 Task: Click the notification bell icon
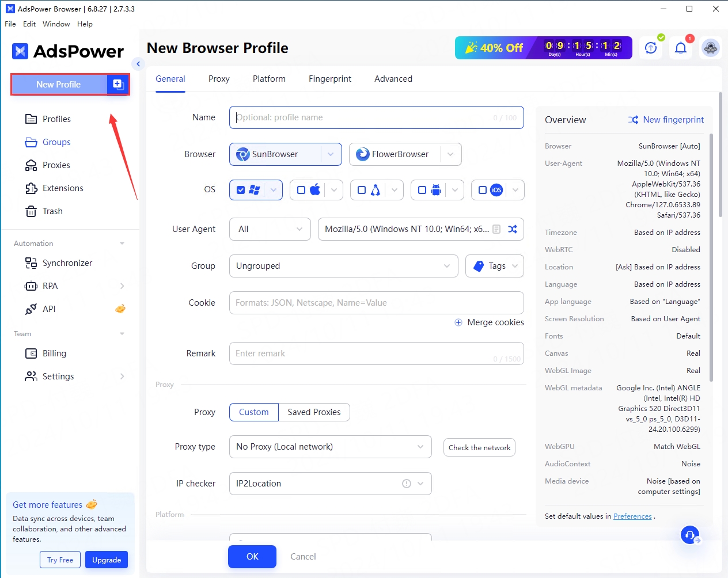pos(681,48)
